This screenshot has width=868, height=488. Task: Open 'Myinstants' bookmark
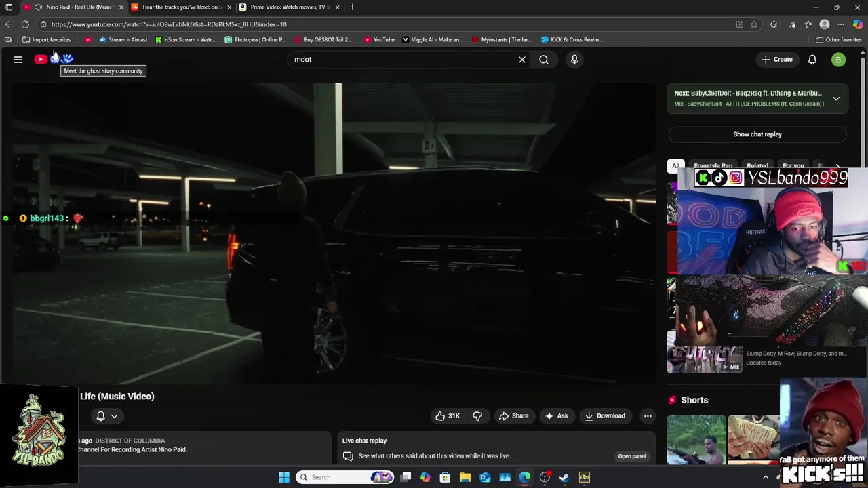click(x=502, y=39)
